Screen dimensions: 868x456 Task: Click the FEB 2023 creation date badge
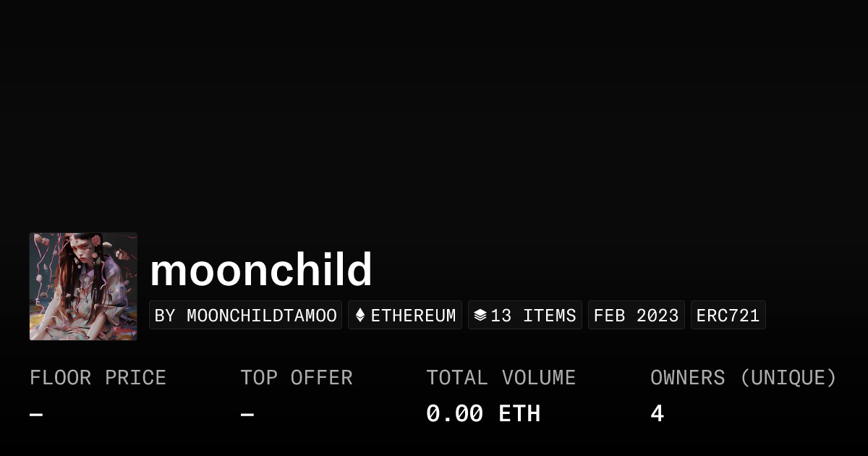coord(636,316)
